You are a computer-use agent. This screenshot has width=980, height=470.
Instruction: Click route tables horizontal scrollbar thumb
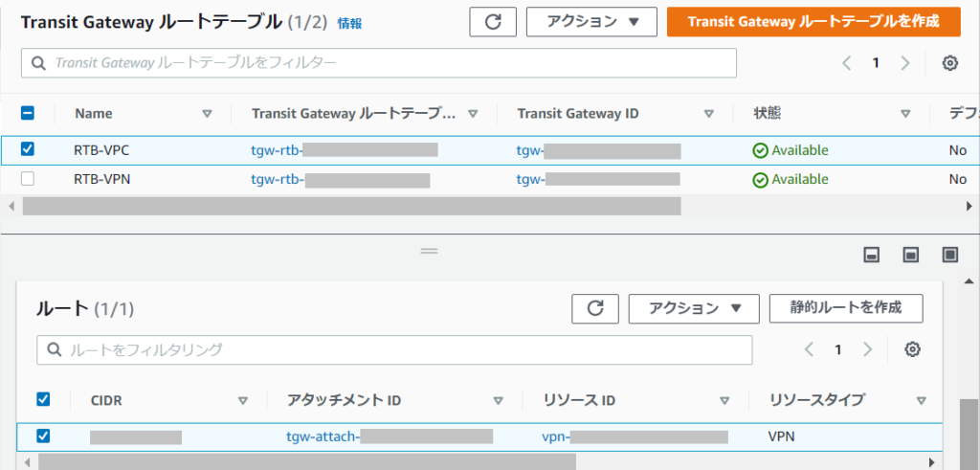coord(352,206)
